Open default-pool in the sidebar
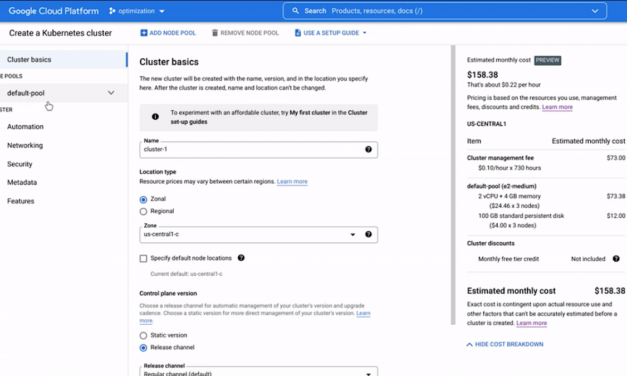The height and width of the screenshot is (376, 627). coord(64,93)
